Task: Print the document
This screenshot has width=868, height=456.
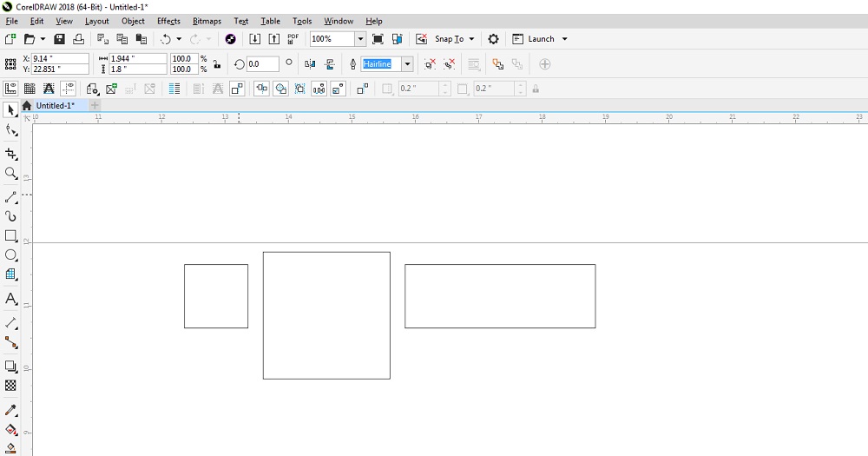Action: coord(79,39)
